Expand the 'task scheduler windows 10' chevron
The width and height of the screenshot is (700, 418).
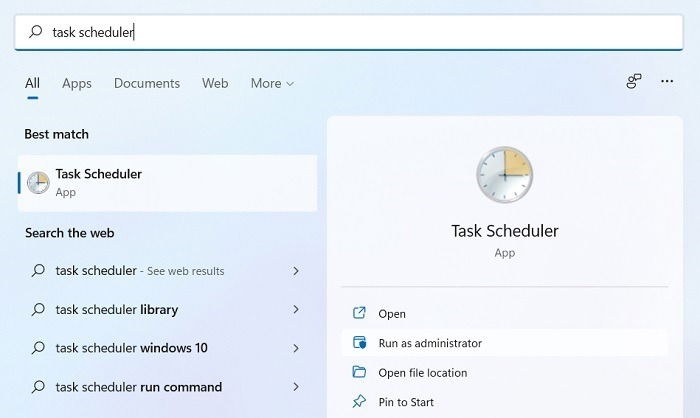point(296,348)
